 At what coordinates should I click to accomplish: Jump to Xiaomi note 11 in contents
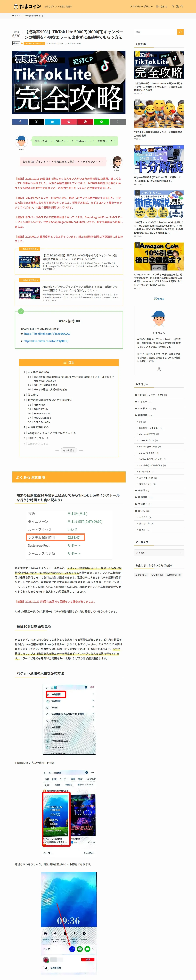(x=42, y=414)
